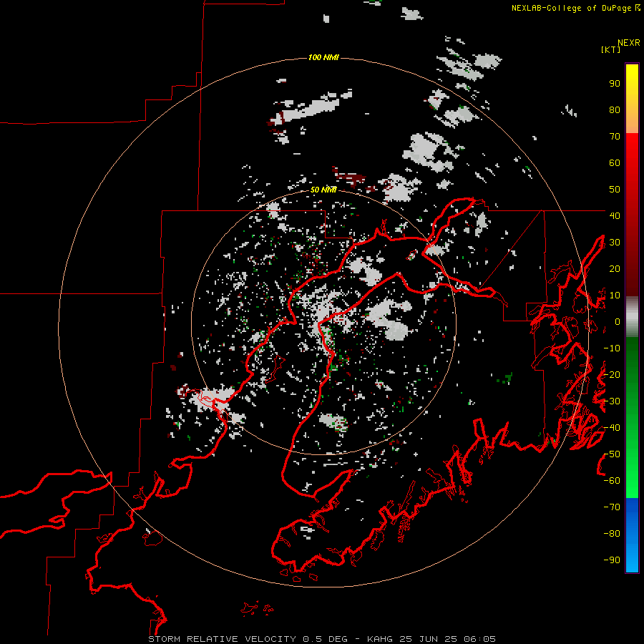Click the 0 knot value on the color scale
This screenshot has height=644, width=644.
coord(618,322)
